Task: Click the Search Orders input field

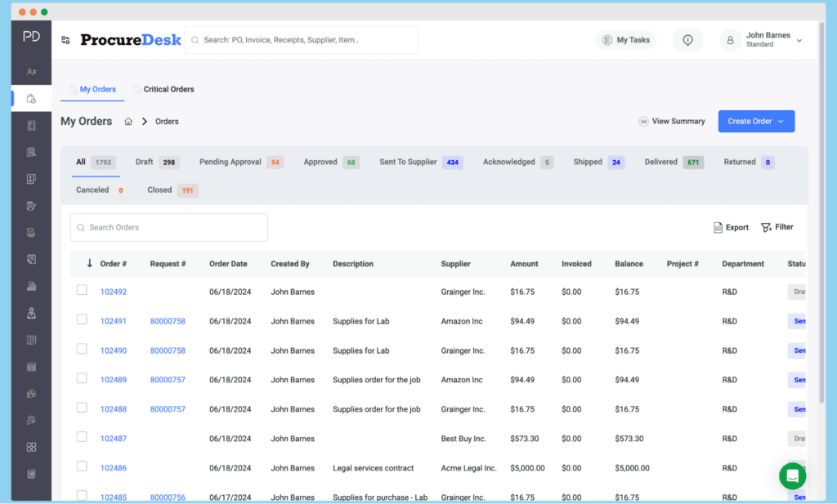Action: point(169,227)
